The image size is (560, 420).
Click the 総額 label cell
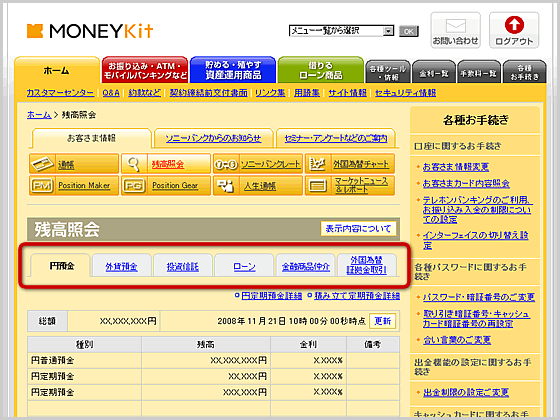pyautogui.click(x=47, y=321)
